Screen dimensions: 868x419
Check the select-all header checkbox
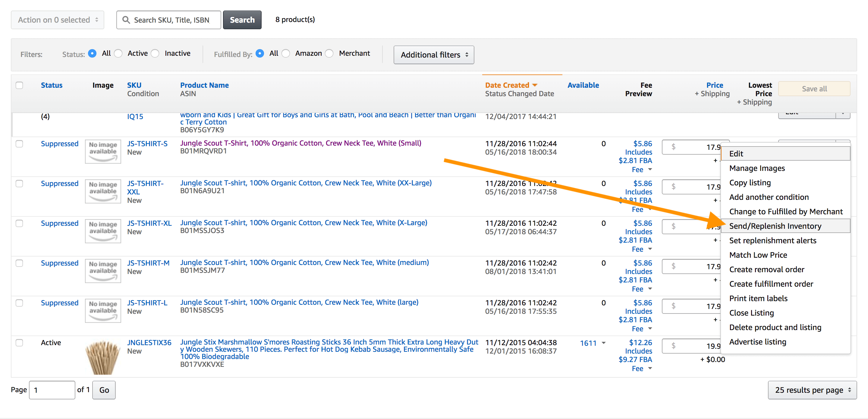pos(20,85)
